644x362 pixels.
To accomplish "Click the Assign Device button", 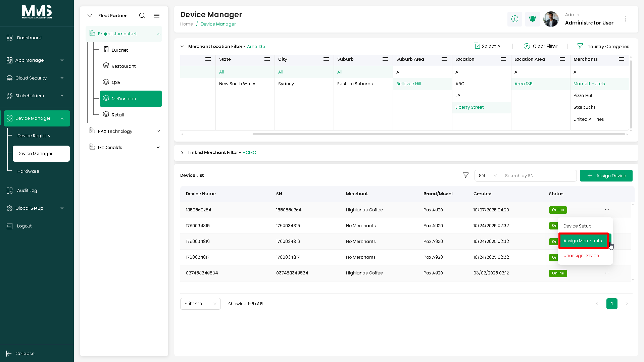I will coord(606,175).
